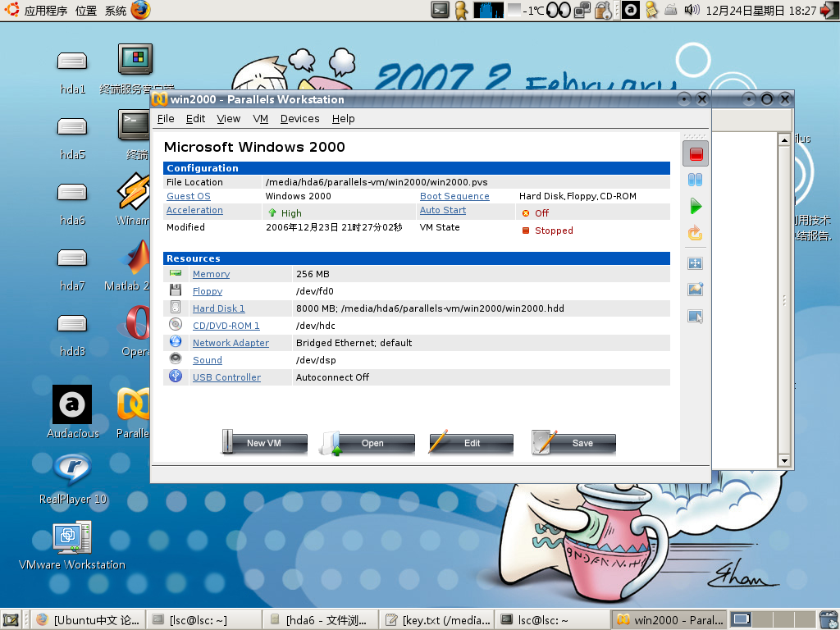Image resolution: width=840 pixels, height=630 pixels.
Task: Click the Sound speaker icon in Resources
Action: coord(176,359)
